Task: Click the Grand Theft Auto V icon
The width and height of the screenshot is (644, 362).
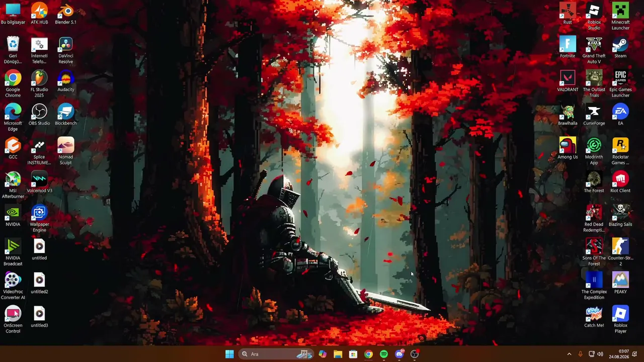Action: pos(594,50)
